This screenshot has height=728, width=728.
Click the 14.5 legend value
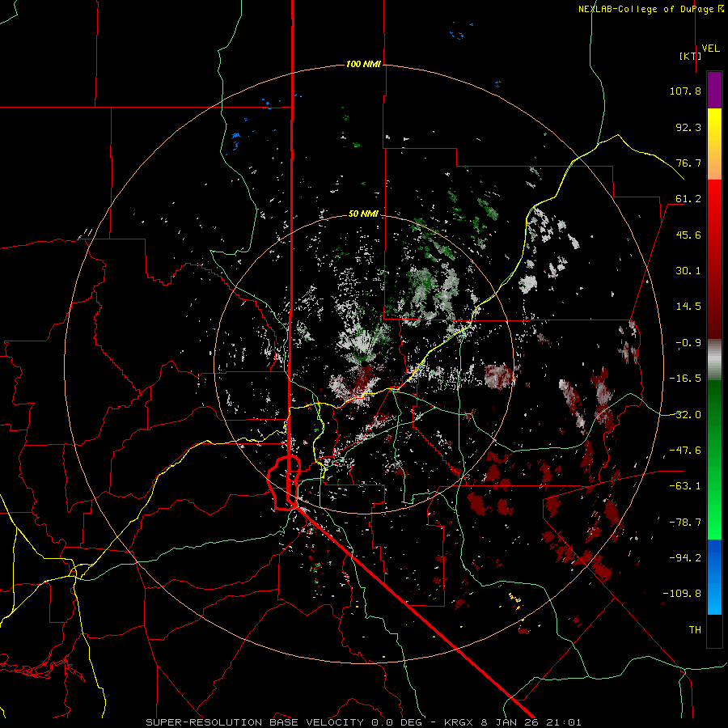tap(688, 307)
